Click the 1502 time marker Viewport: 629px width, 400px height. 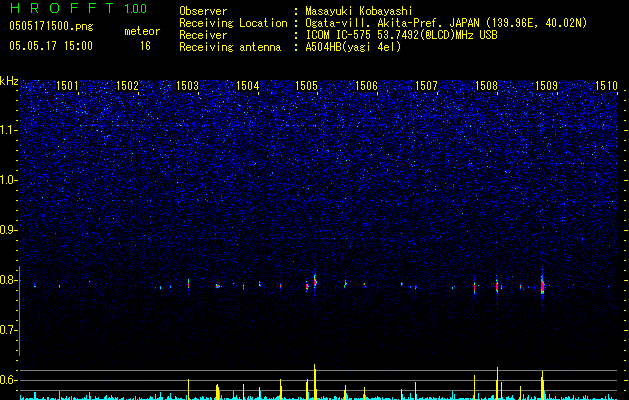pos(127,85)
